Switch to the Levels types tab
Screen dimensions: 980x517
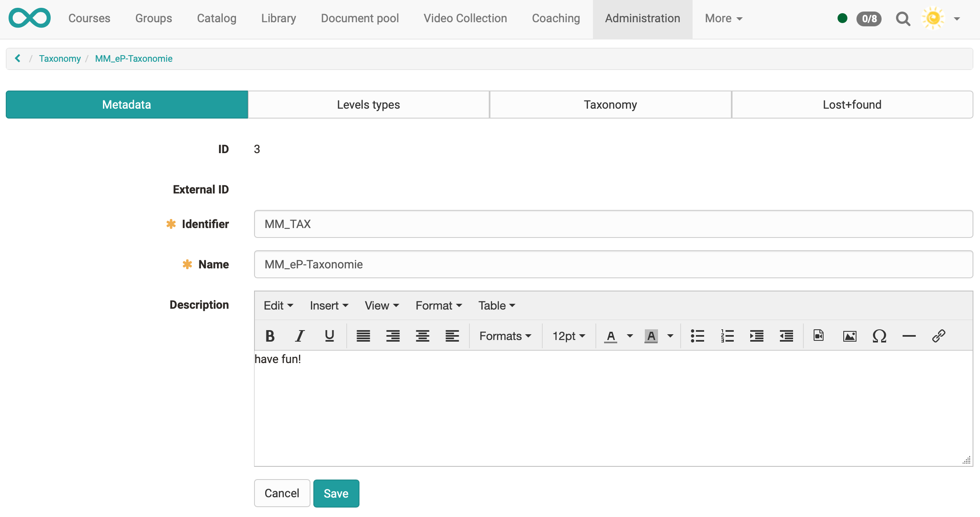pyautogui.click(x=368, y=104)
